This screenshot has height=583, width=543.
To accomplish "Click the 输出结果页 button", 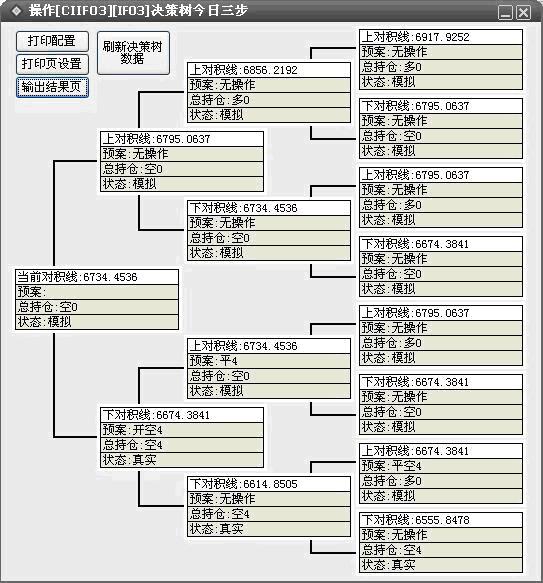I will tap(52, 87).
